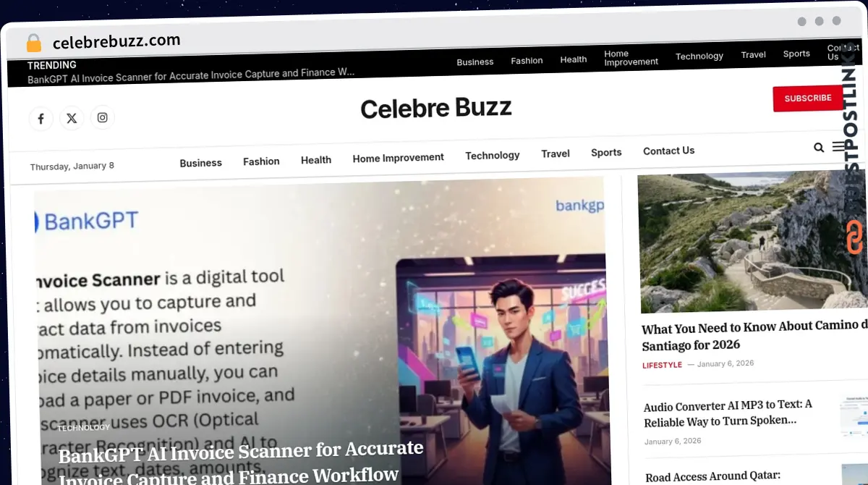Open the X (Twitter) profile icon
Screen dimensions: 868x485
[x=72, y=118]
